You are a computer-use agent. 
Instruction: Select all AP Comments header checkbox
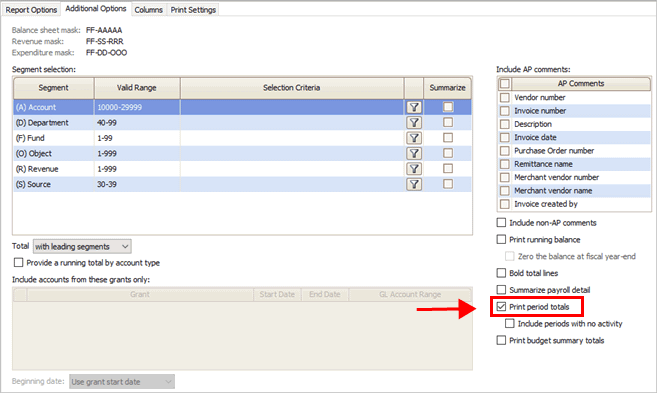point(504,83)
